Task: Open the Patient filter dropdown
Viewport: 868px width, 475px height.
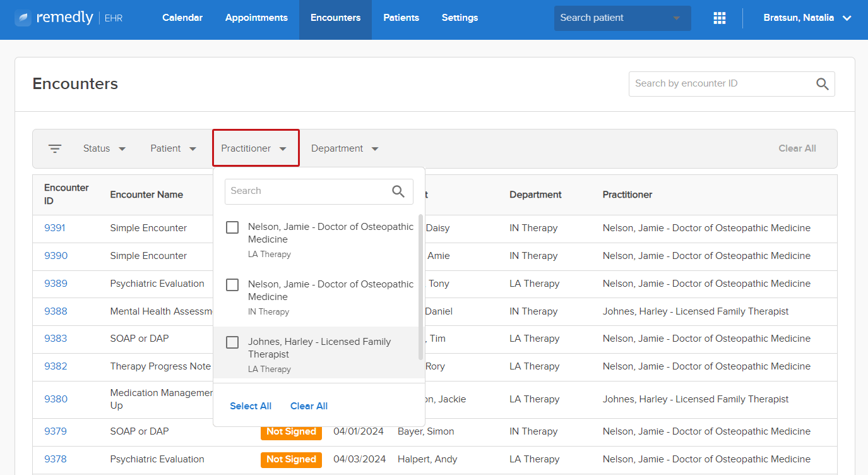Action: point(174,148)
